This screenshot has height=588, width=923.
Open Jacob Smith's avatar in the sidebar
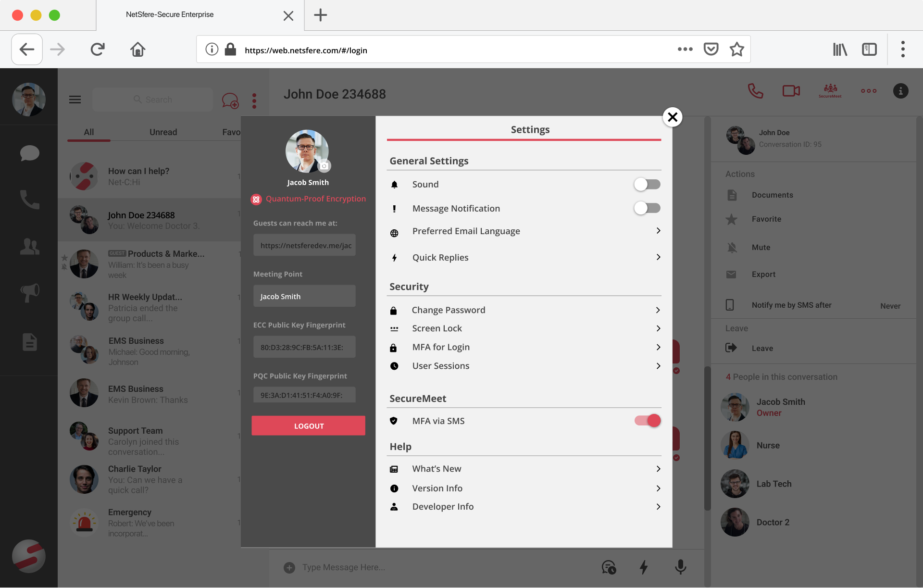point(29,100)
